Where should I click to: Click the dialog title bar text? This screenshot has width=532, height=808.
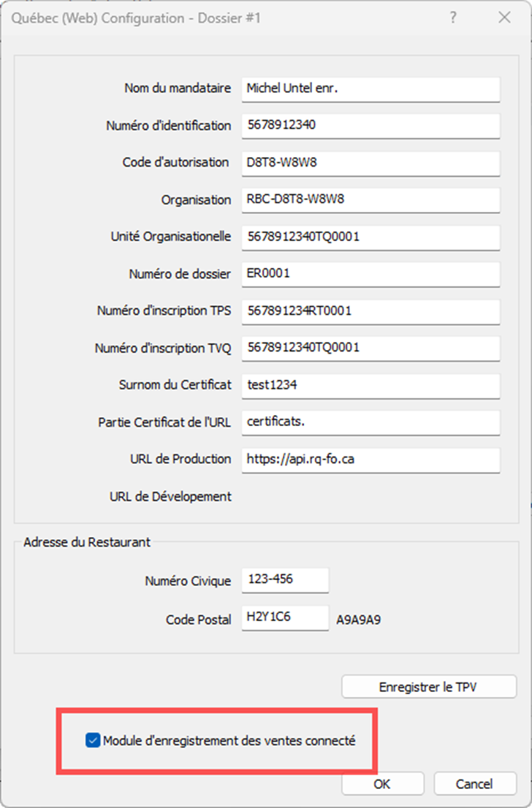[x=136, y=18]
